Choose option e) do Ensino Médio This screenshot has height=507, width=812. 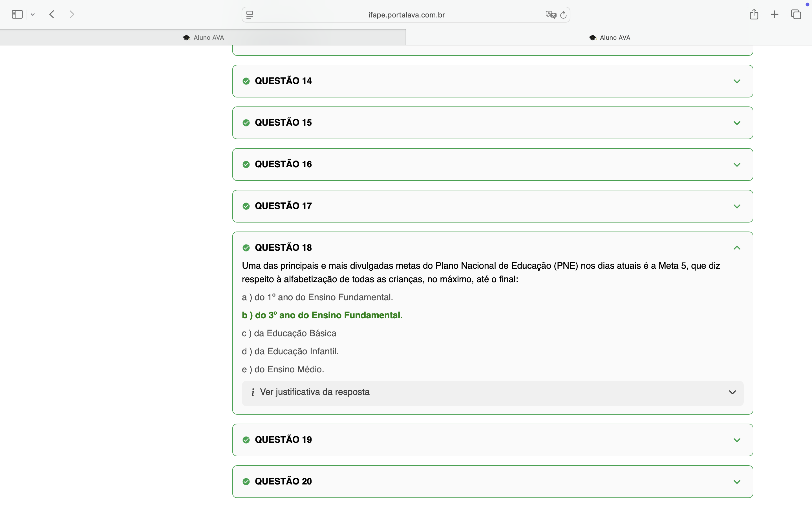tap(283, 369)
